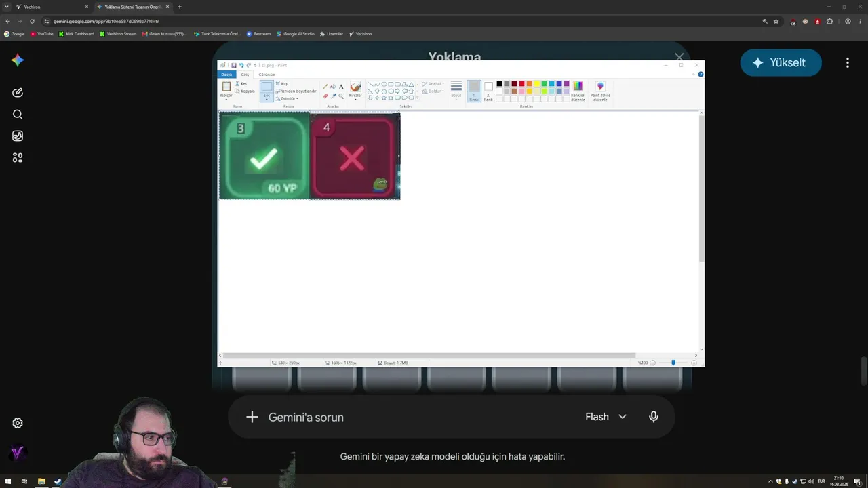Click the TUR language indicator in system tray
Viewport: 868px width, 488px height.
tap(822, 481)
